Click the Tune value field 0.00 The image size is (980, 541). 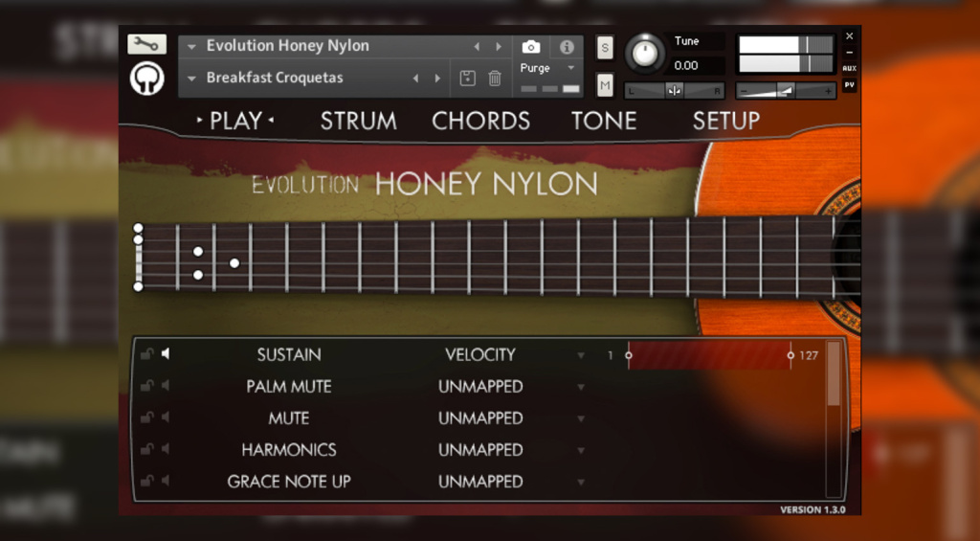click(x=686, y=66)
